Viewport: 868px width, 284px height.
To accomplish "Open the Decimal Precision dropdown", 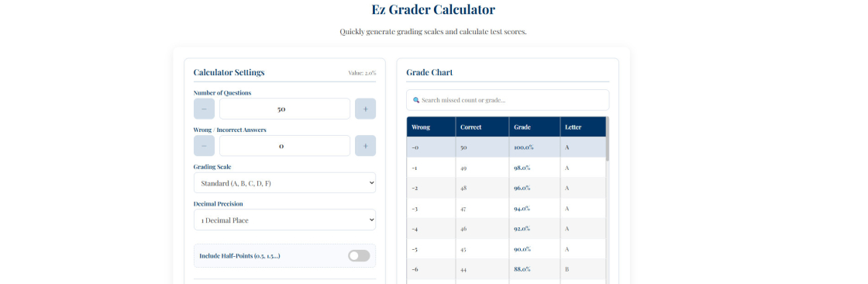I will (x=284, y=220).
